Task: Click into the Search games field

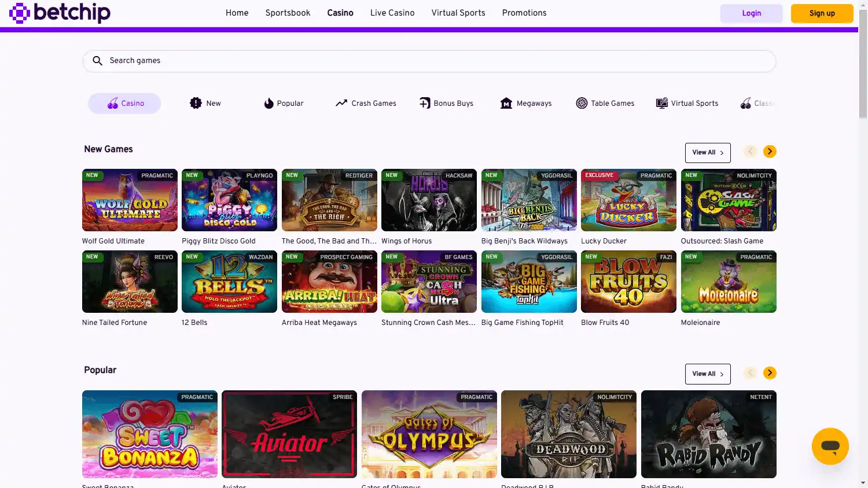Action: (x=429, y=61)
